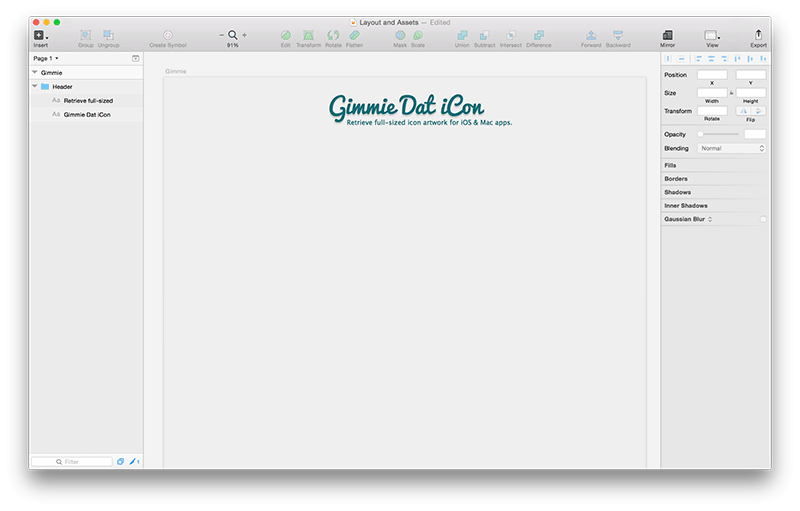The width and height of the screenshot is (800, 511).
Task: Click the Create Symbol toolbar icon
Action: click(167, 36)
